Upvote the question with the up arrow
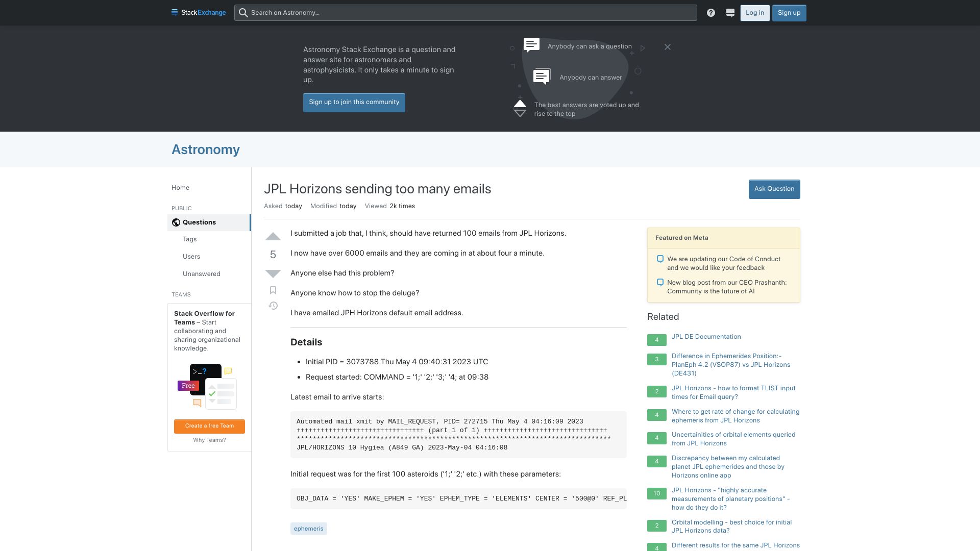Viewport: 980px width, 551px height. tap(273, 236)
